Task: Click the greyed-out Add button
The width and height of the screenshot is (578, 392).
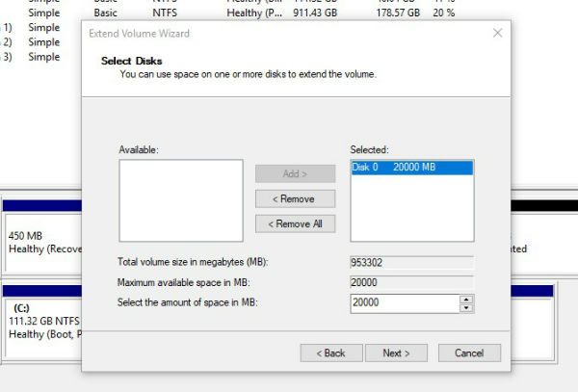Action: (x=295, y=173)
